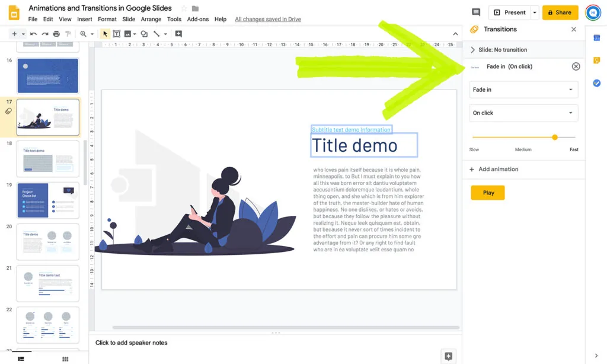Open the Tasks side panel icon

click(596, 83)
